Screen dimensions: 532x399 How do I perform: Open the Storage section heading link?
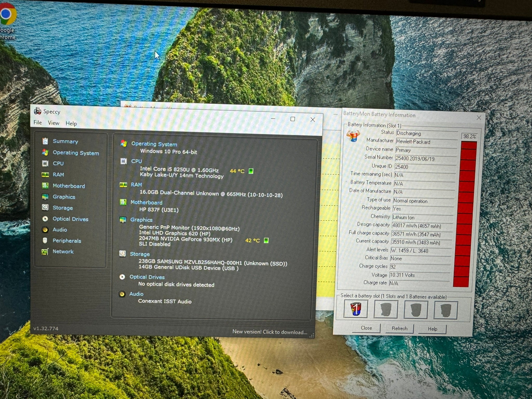point(140,254)
